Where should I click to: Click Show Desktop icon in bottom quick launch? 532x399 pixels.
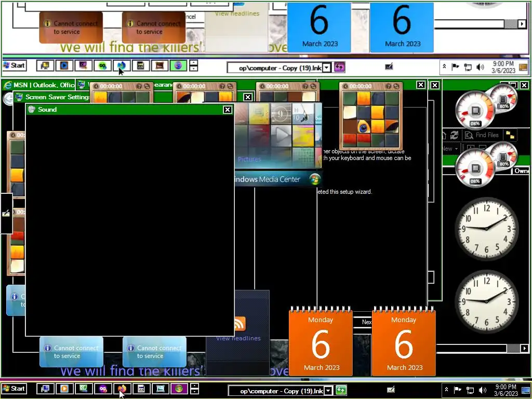point(46,389)
